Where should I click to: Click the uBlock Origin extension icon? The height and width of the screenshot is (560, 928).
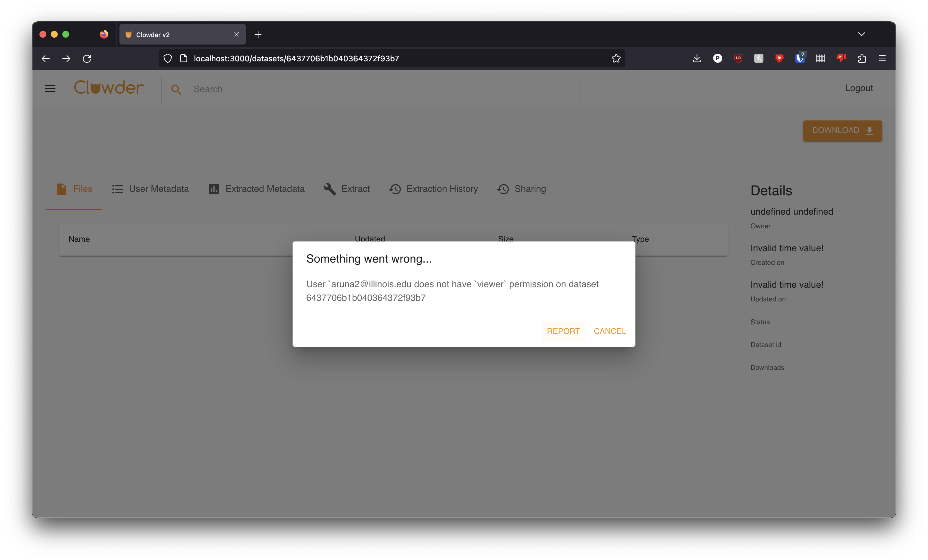coord(738,58)
